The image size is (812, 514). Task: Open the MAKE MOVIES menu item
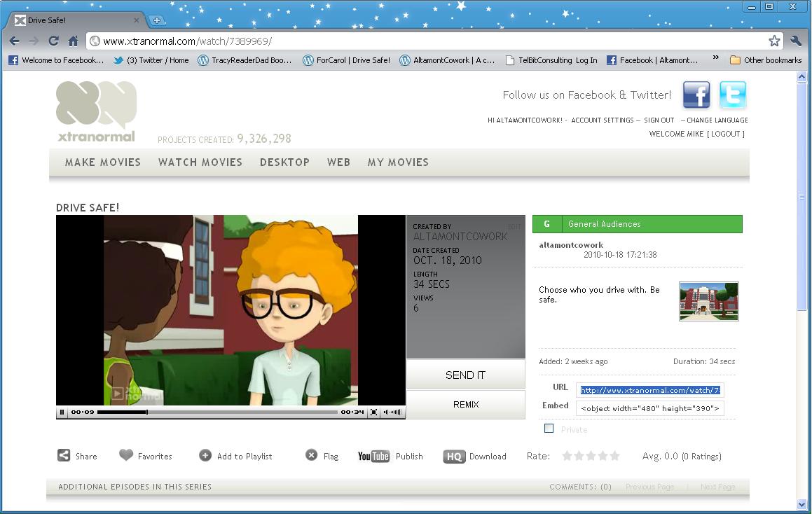pyautogui.click(x=103, y=162)
